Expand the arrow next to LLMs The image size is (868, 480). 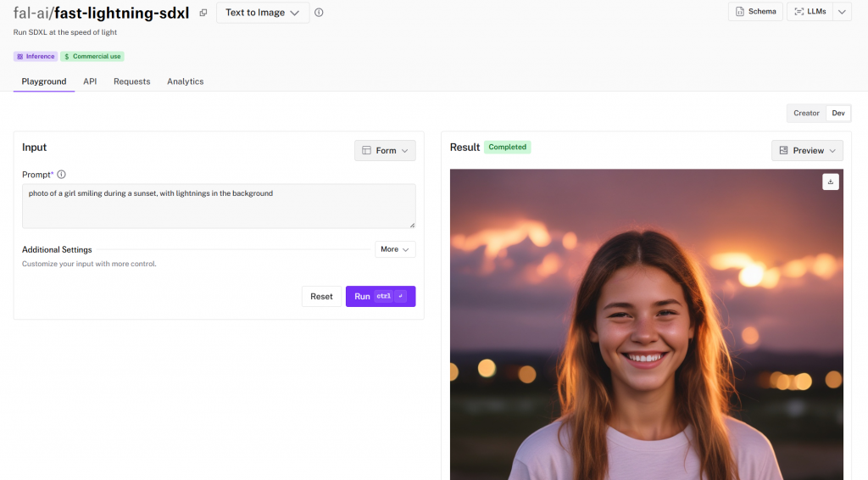[842, 12]
